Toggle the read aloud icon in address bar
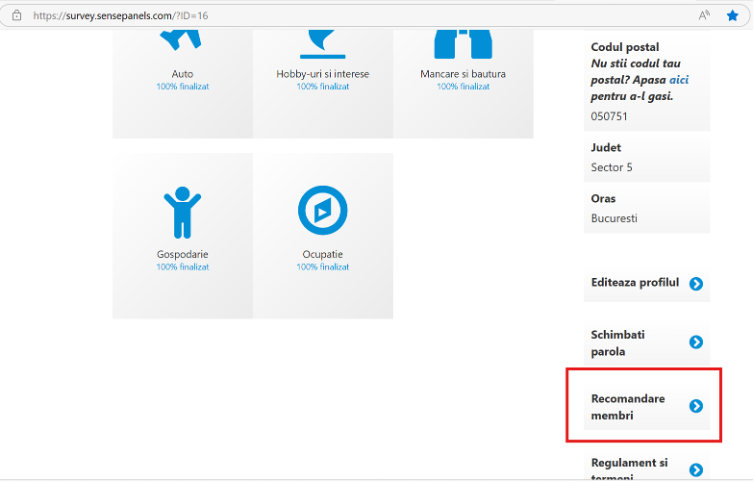The image size is (754, 482). 704,16
